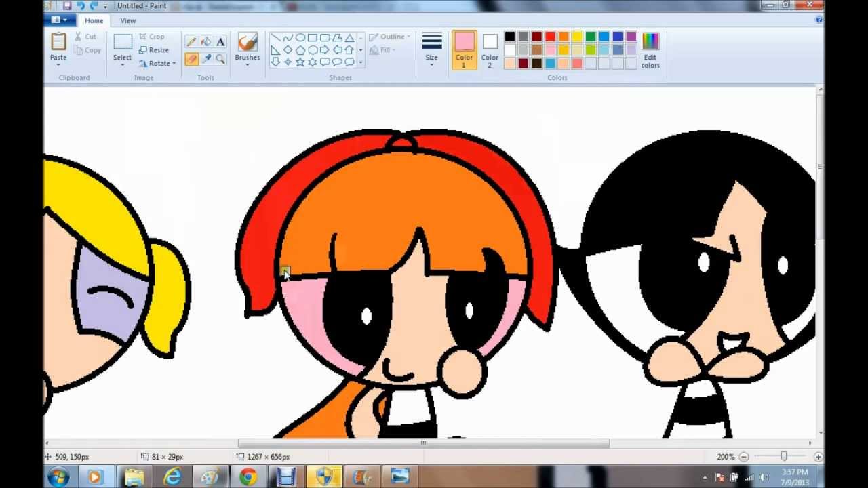Viewport: 868px width, 488px height.
Task: Pick the green color swatch
Action: [x=591, y=37]
